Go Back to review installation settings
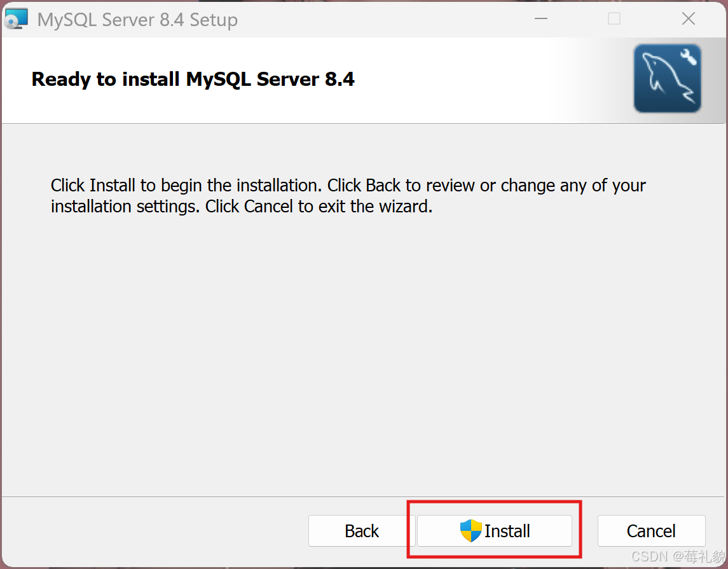Image resolution: width=728 pixels, height=569 pixels. pyautogui.click(x=362, y=530)
